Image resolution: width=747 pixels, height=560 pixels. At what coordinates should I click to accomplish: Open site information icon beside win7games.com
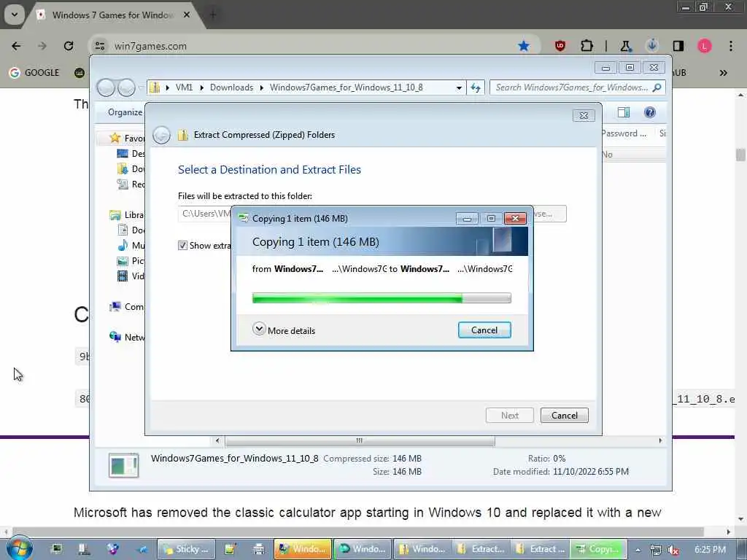coord(99,46)
